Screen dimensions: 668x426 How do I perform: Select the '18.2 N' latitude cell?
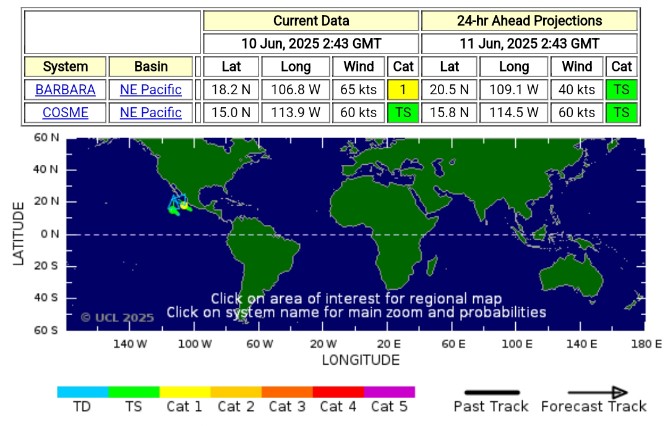(231, 89)
